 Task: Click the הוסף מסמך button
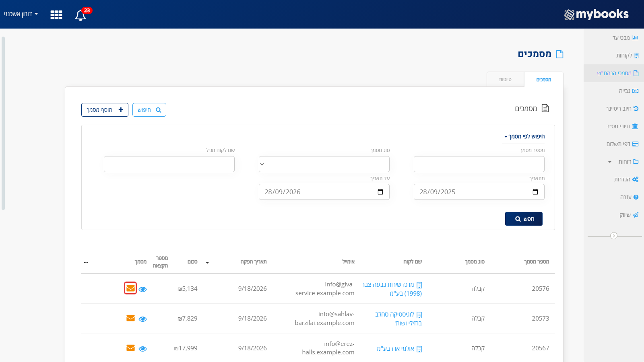(x=105, y=110)
